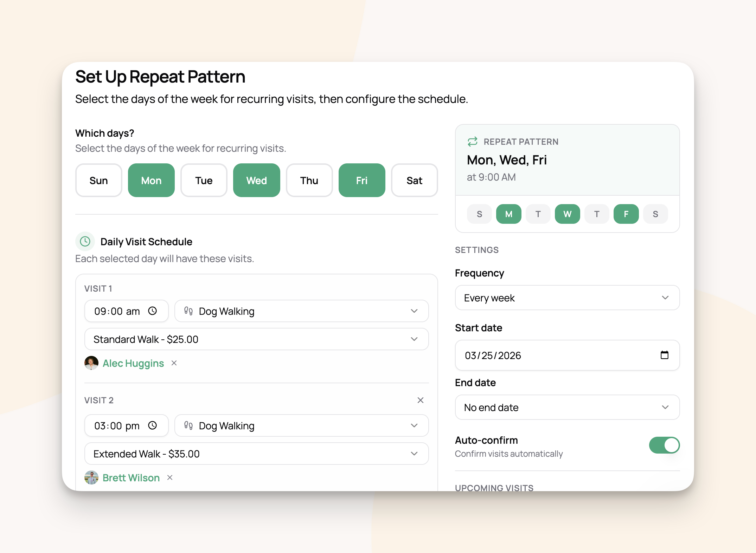Image resolution: width=756 pixels, height=553 pixels.
Task: Click the Daily Visit Schedule clock icon
Action: coord(85,241)
